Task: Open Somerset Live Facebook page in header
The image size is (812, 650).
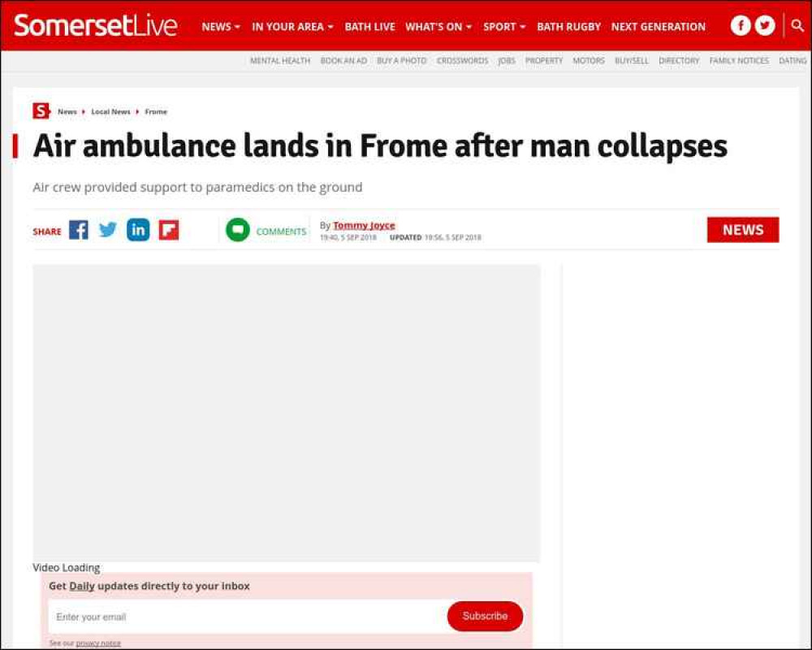Action: coord(741,25)
